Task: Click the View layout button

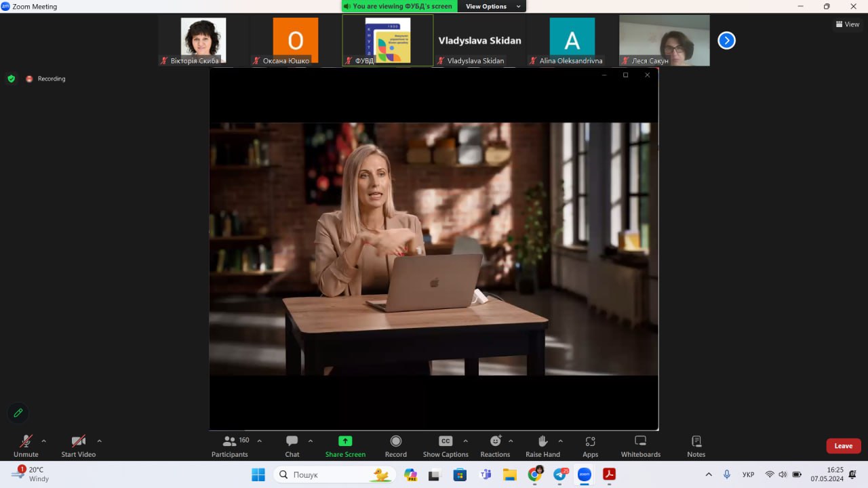Action: click(848, 24)
